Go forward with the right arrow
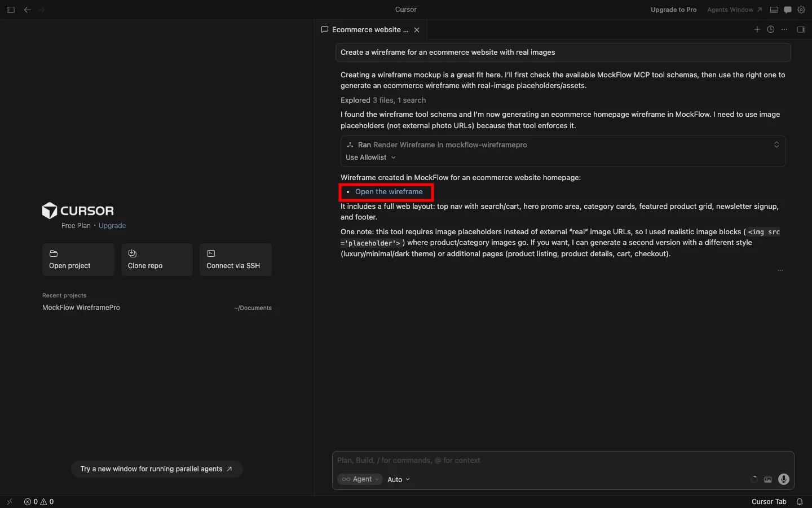The height and width of the screenshot is (508, 812). tap(41, 10)
